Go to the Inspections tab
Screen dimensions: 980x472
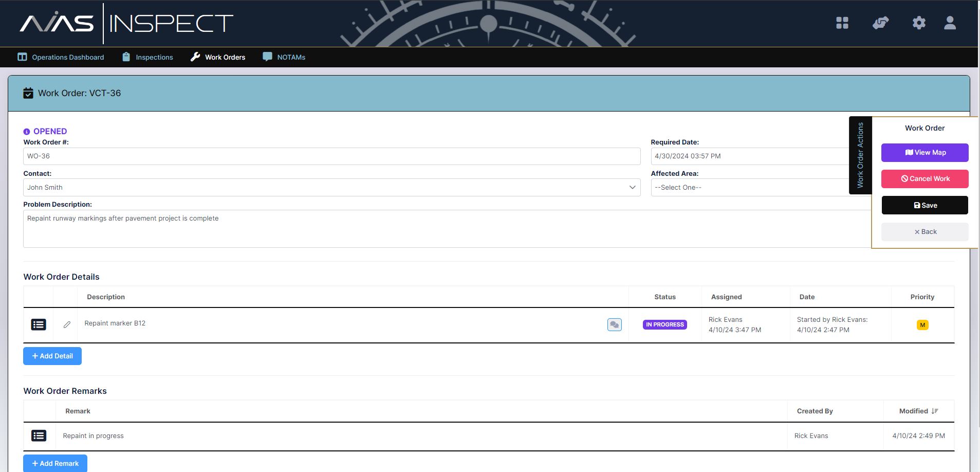(147, 57)
